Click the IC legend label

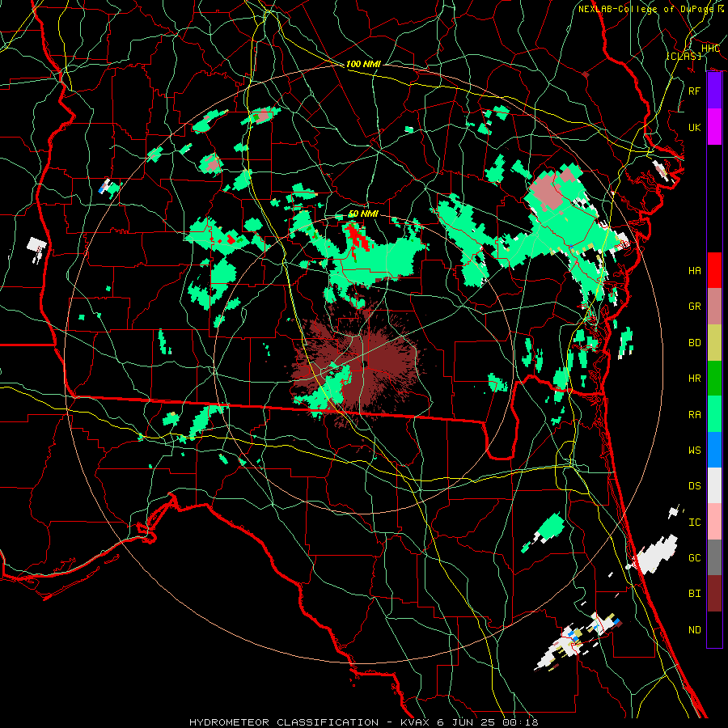click(x=694, y=523)
